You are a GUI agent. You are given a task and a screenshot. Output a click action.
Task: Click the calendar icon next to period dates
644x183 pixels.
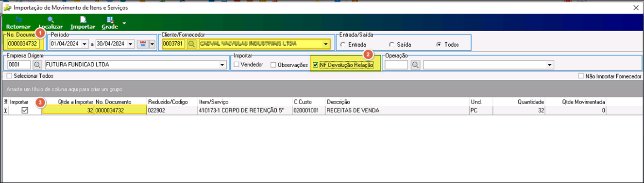point(143,44)
